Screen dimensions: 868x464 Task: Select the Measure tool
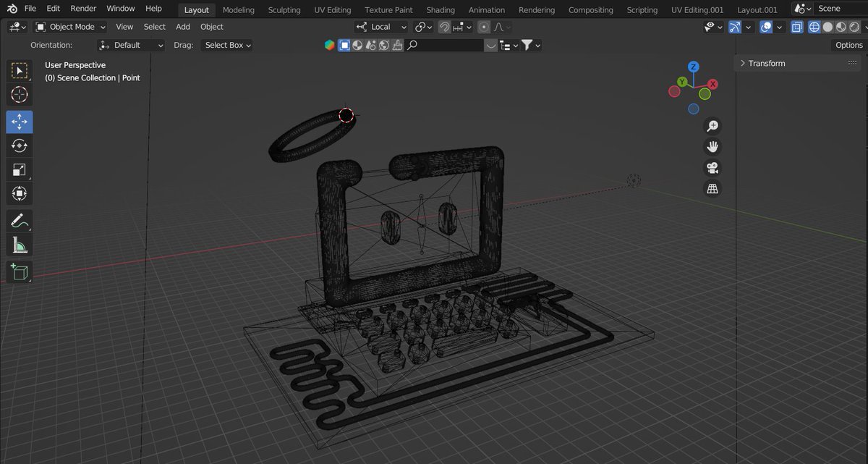coord(20,245)
